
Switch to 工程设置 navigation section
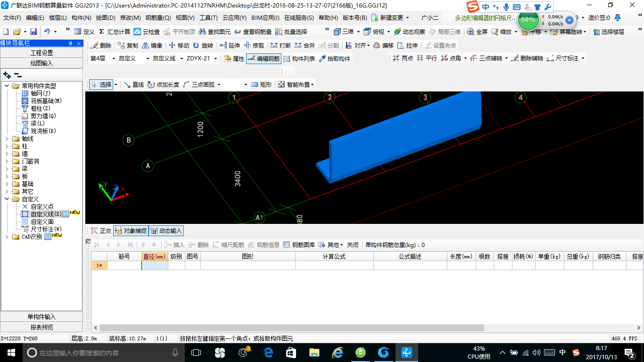pos(41,53)
